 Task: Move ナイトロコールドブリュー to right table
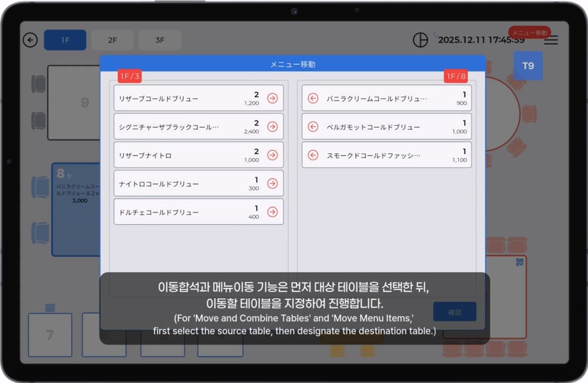pos(272,184)
